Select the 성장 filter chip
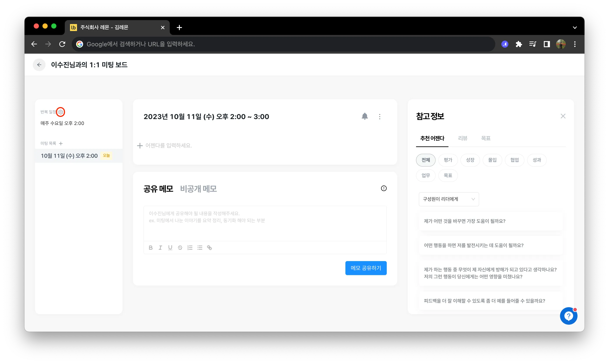This screenshot has height=364, width=609. (470, 160)
